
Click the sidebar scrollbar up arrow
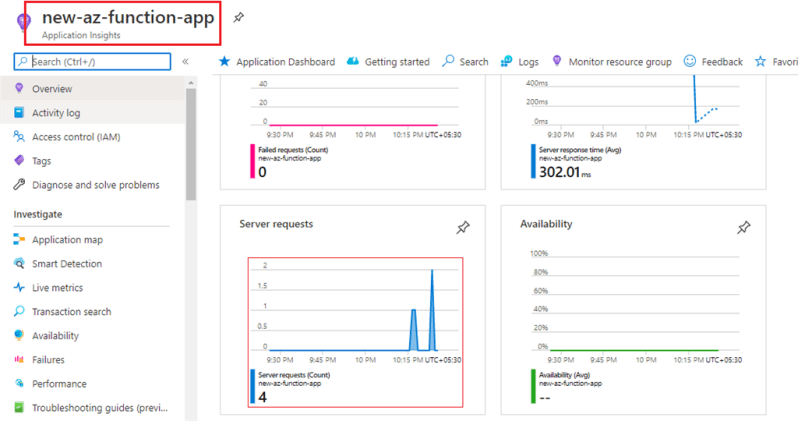pyautogui.click(x=191, y=82)
